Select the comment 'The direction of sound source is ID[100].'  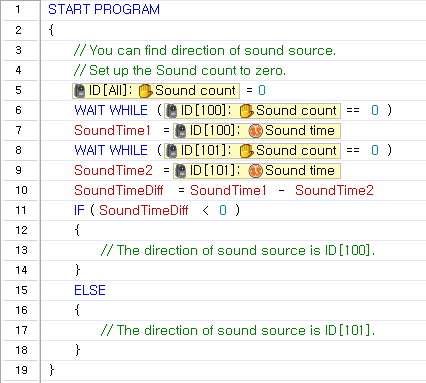tap(238, 250)
